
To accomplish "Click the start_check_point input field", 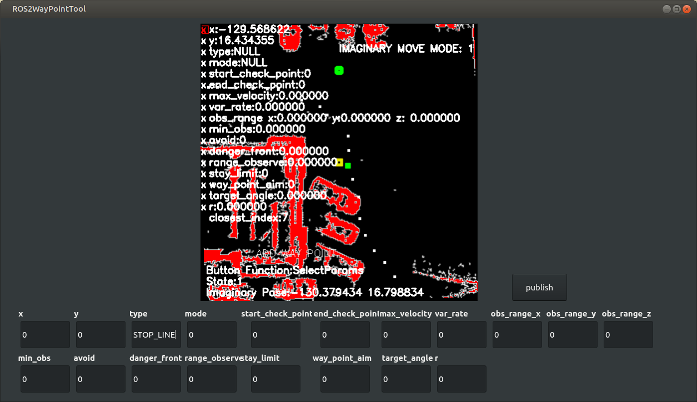I will [276, 334].
